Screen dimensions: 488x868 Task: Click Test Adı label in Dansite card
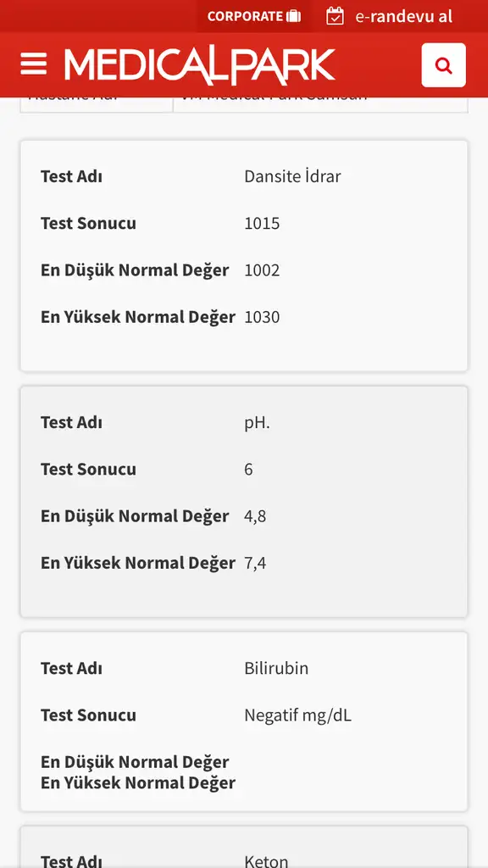coord(71,176)
